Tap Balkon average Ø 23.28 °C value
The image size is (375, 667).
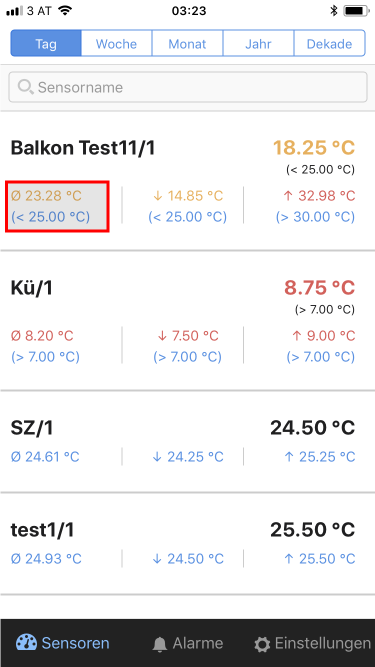[x=46, y=196]
